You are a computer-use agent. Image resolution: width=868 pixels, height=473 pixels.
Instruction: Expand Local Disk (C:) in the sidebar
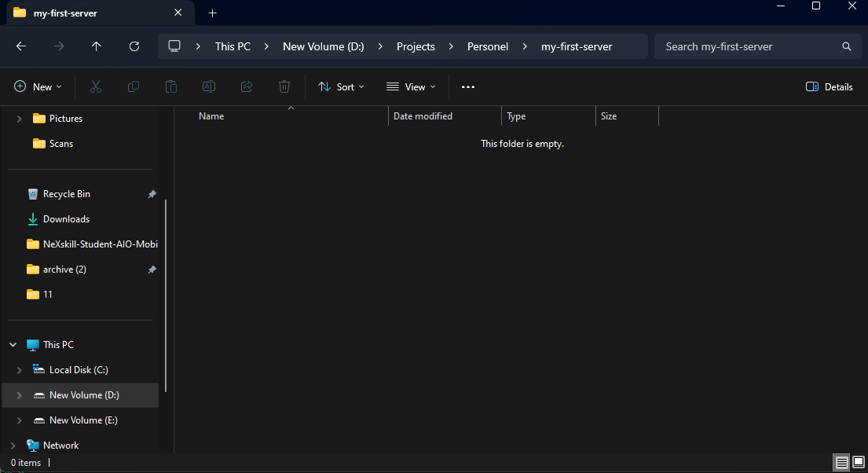(19, 369)
